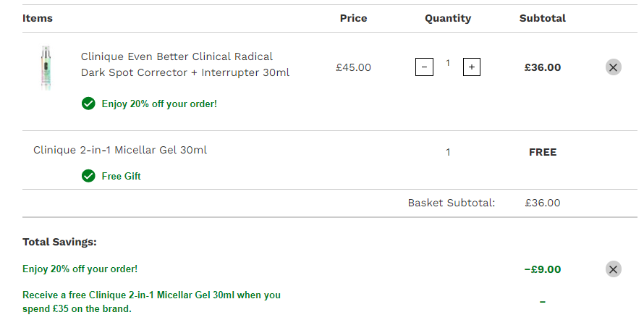The height and width of the screenshot is (320, 644).
Task: Select the Free Gift label
Action: (x=121, y=176)
